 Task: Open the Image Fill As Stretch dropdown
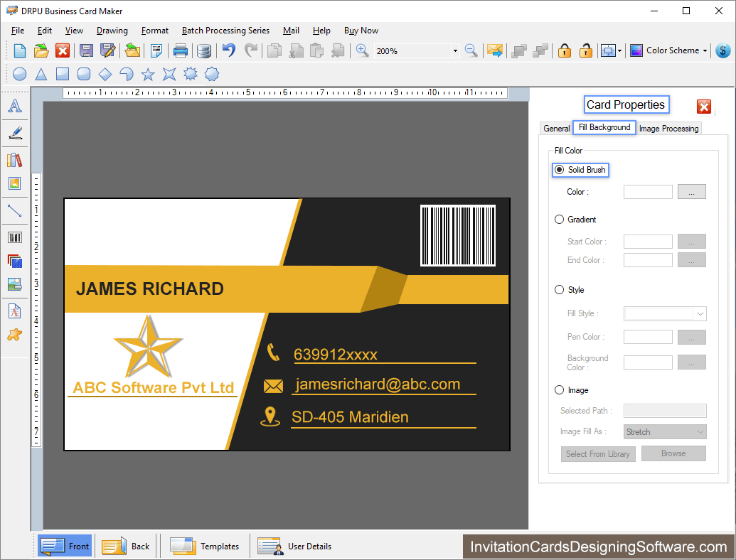665,432
